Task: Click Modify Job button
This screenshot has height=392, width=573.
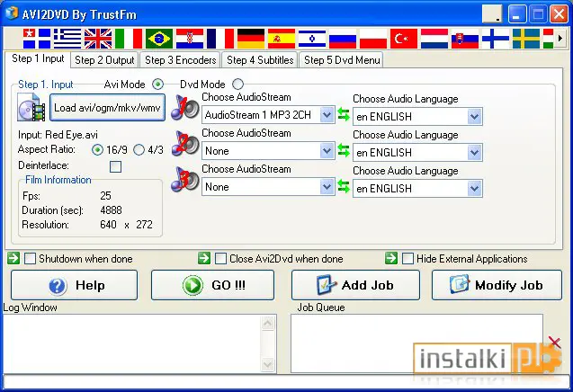Action: 497,285
